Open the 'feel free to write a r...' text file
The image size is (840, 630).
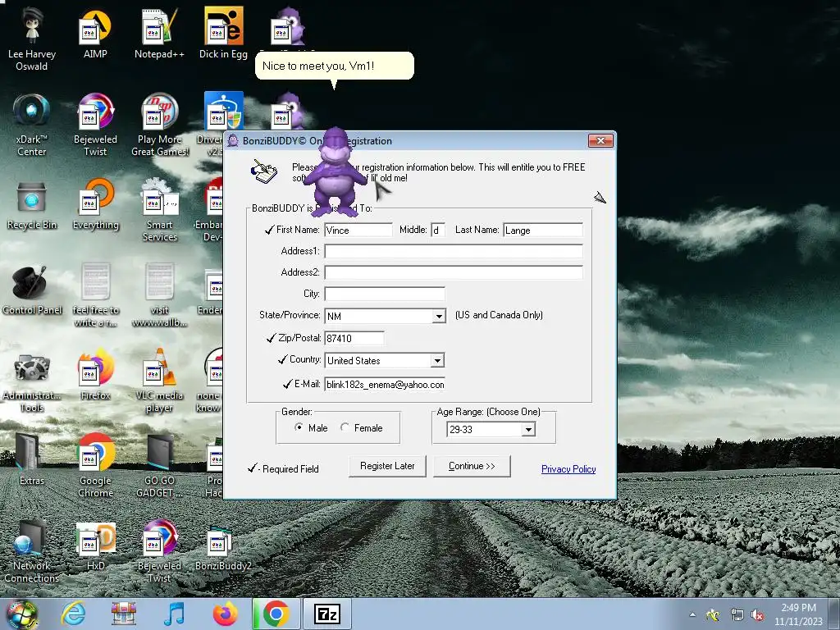pos(95,295)
